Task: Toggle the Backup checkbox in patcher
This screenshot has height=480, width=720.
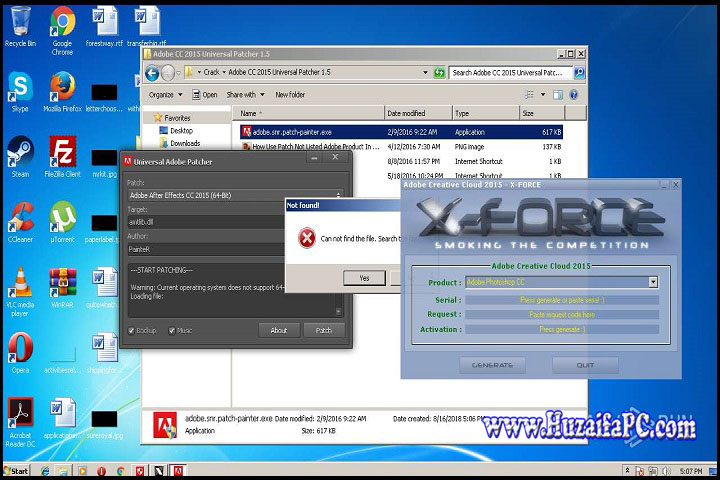Action: point(131,331)
